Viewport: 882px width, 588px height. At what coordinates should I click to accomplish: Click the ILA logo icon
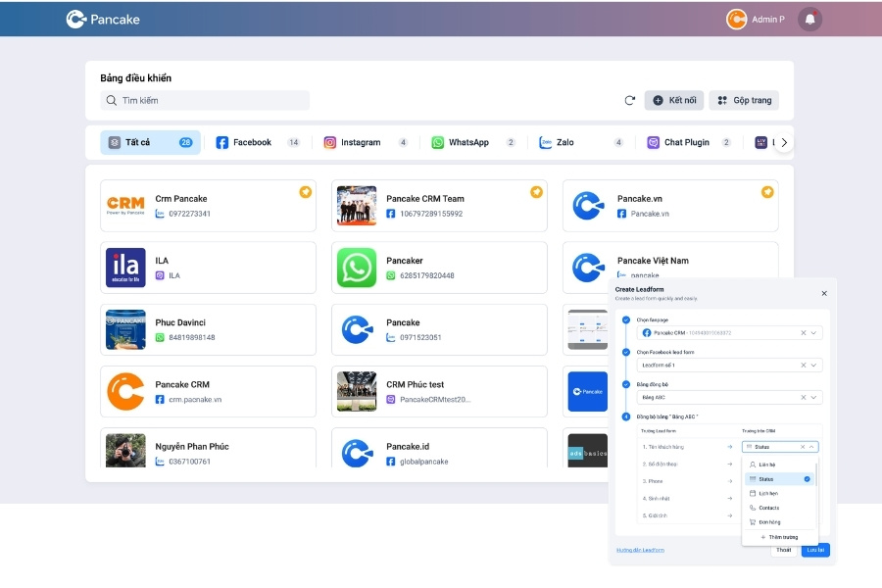click(x=125, y=268)
